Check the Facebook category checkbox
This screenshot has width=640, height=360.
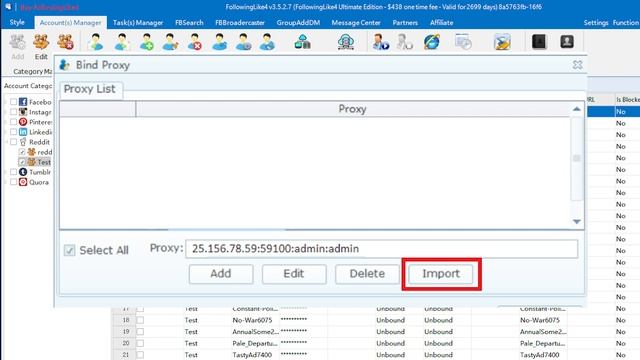13,102
